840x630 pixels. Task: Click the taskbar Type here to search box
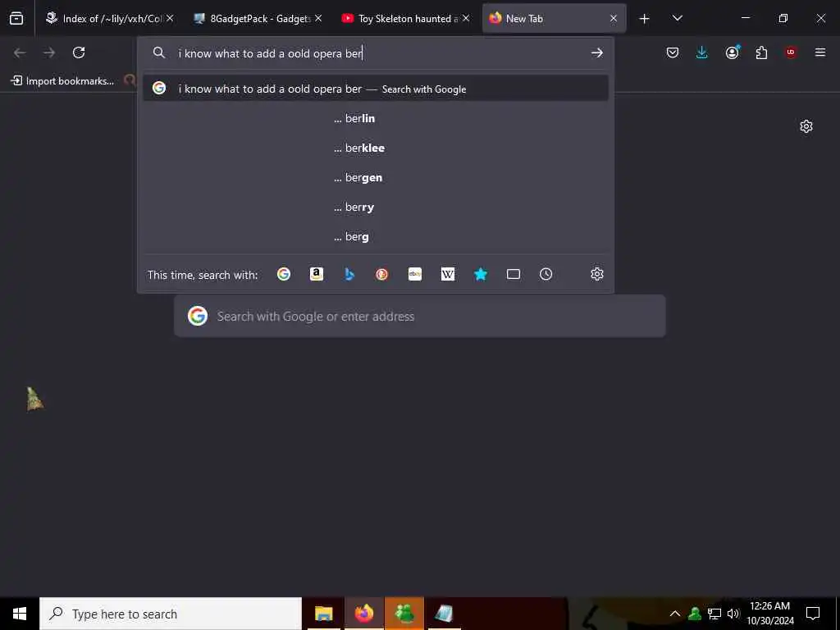(171, 614)
